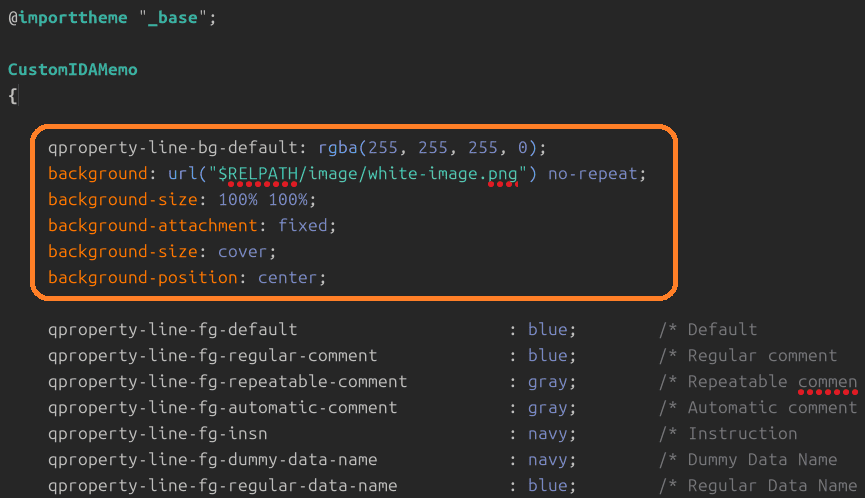
Task: Click qproperty-line-fg-regular-comment property
Action: tap(212, 355)
